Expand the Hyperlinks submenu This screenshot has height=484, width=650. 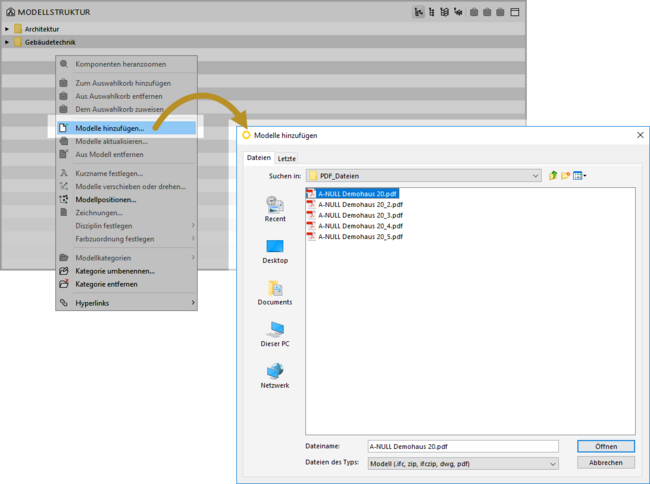tap(126, 303)
